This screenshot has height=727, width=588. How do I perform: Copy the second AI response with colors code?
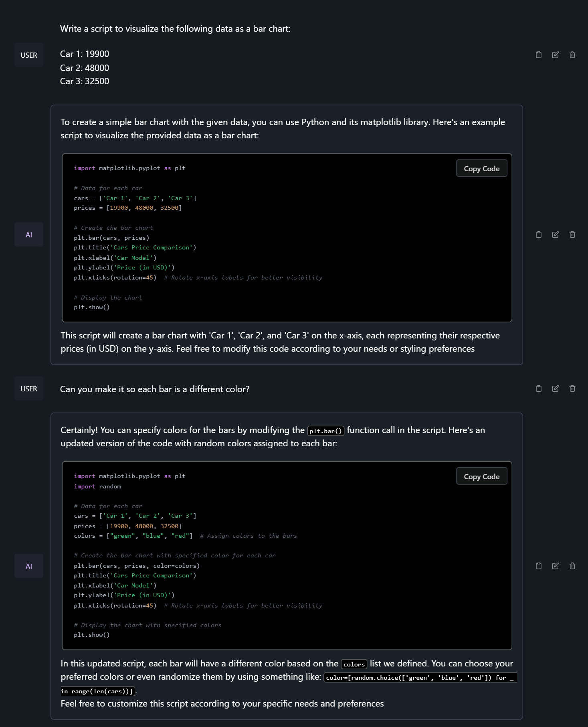[538, 566]
